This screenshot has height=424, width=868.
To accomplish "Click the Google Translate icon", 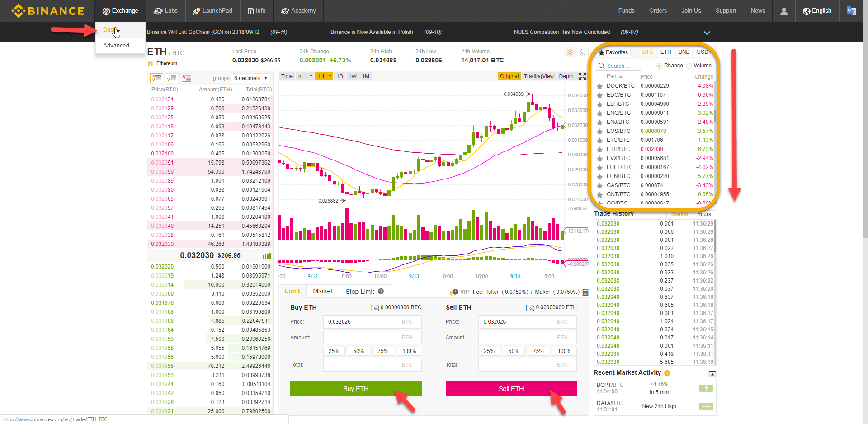I will pyautogui.click(x=851, y=11).
